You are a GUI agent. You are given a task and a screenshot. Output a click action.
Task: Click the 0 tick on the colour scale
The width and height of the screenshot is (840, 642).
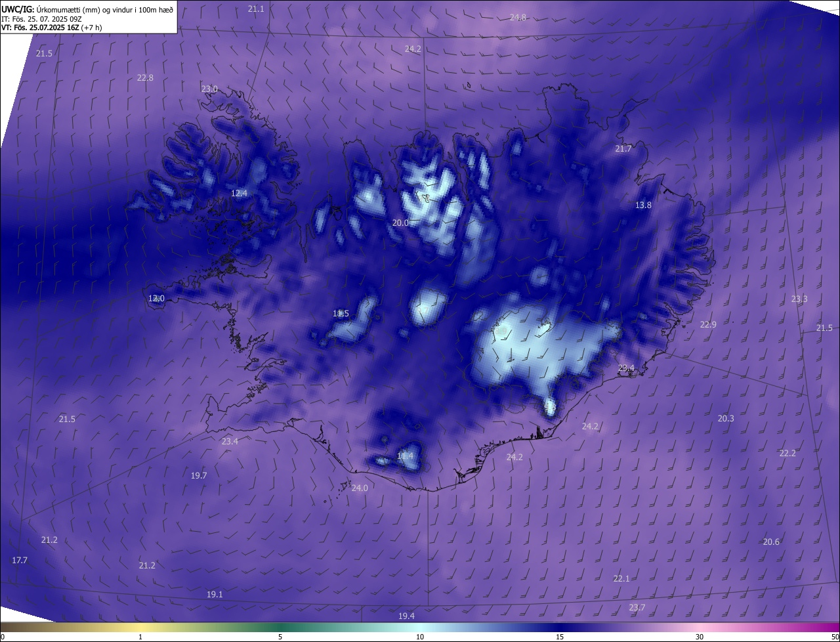point(2,637)
